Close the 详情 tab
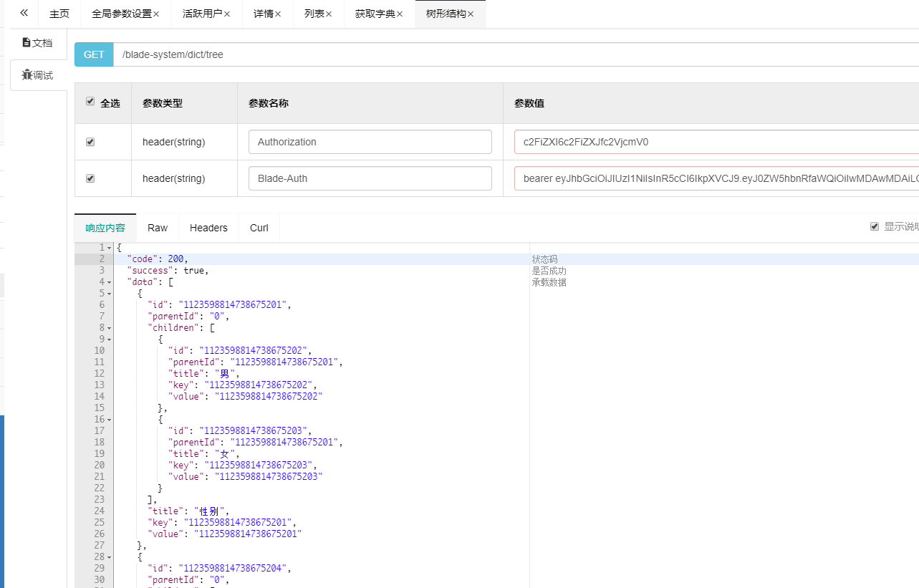The image size is (919, 588). click(x=278, y=14)
